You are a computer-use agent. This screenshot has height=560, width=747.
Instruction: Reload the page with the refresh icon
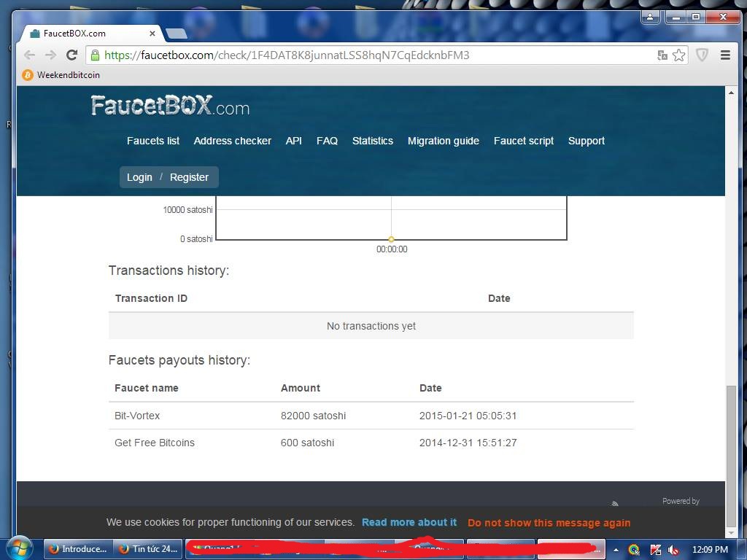(x=72, y=55)
